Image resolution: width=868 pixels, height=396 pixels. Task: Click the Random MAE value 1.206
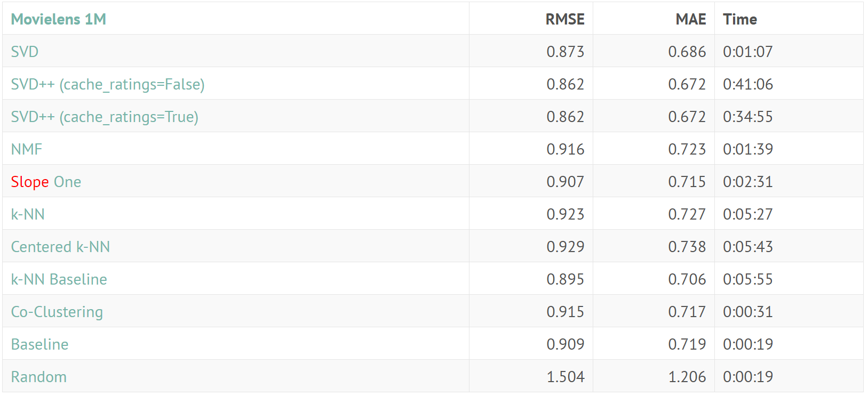click(x=687, y=377)
